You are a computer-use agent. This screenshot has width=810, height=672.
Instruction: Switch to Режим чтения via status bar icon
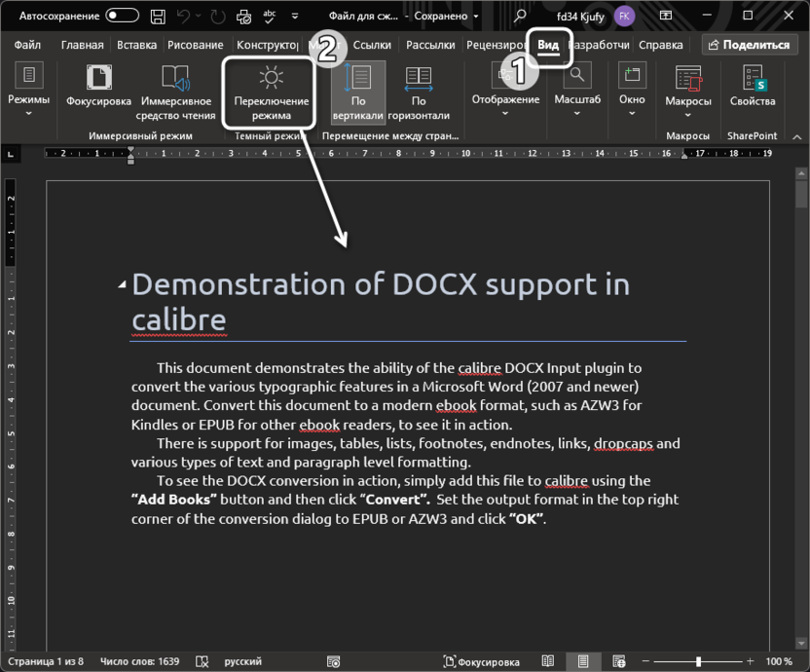[548, 661]
